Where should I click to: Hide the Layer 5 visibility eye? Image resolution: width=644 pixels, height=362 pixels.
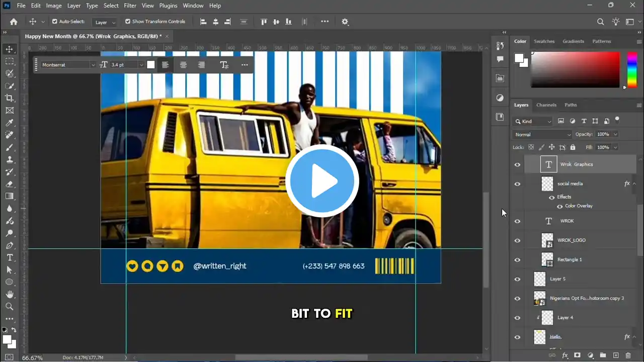tap(517, 279)
